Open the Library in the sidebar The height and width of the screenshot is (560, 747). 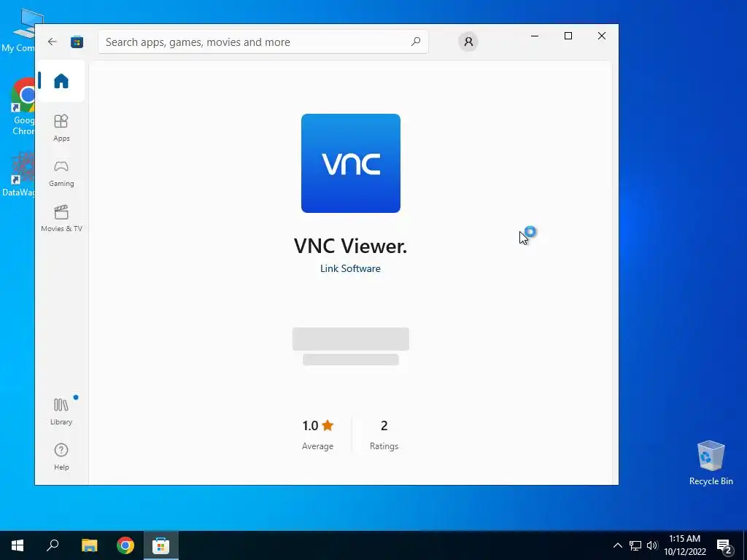coord(61,412)
